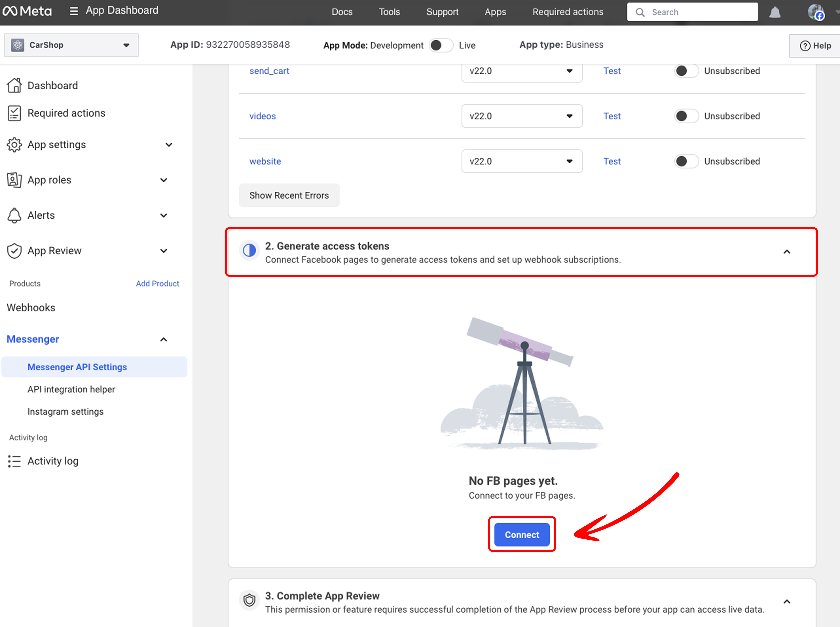Click the 'App type: Business' label
This screenshot has width=840, height=627.
(x=561, y=45)
